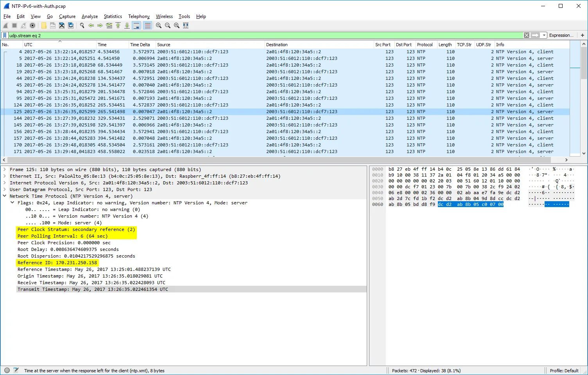
Task: Apply the display filter arrow button
Action: click(535, 35)
